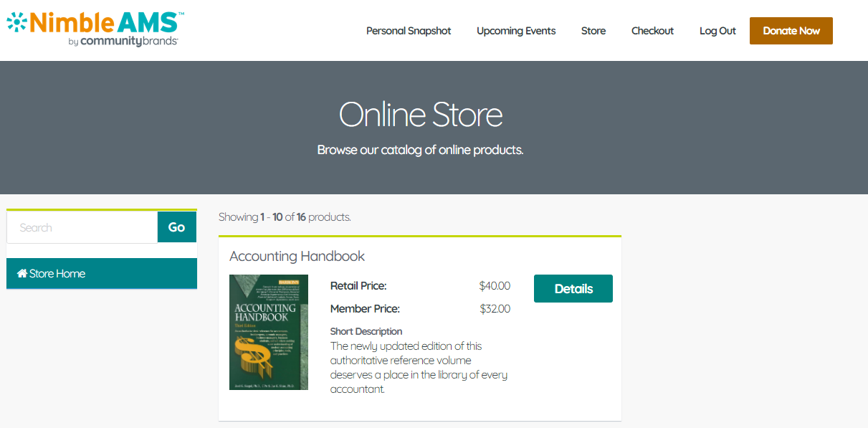Click the Community Brands tagline under the logo

click(x=123, y=42)
